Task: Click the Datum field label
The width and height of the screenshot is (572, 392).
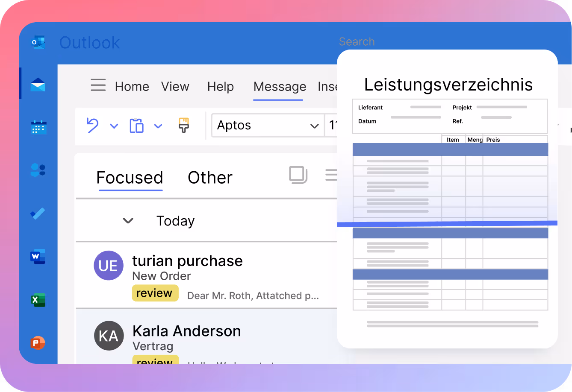Action: [367, 121]
